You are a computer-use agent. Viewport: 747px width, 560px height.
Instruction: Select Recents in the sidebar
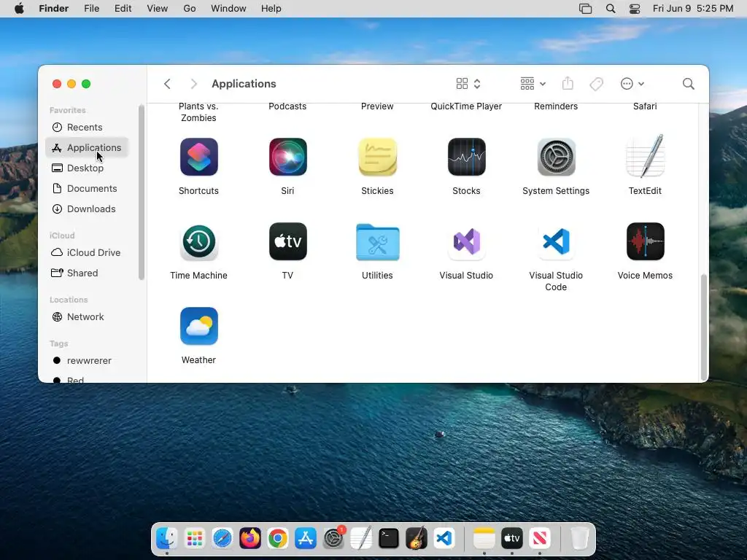pyautogui.click(x=87, y=127)
